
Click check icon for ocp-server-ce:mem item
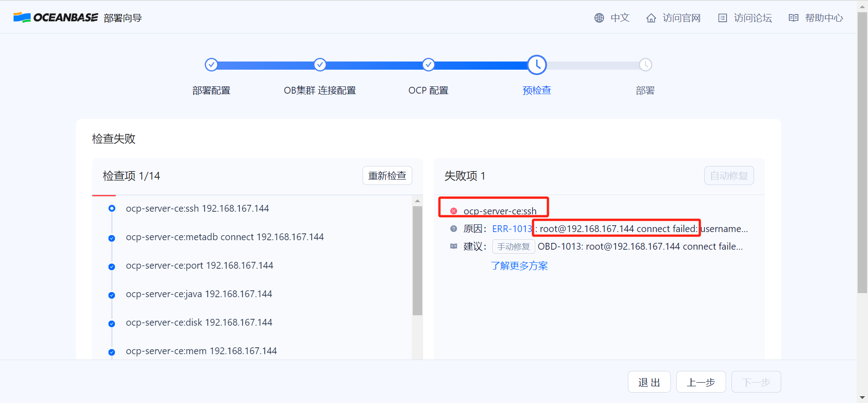pos(112,352)
